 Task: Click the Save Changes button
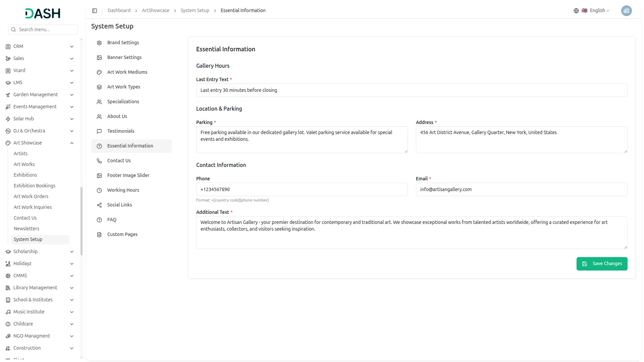(602, 264)
